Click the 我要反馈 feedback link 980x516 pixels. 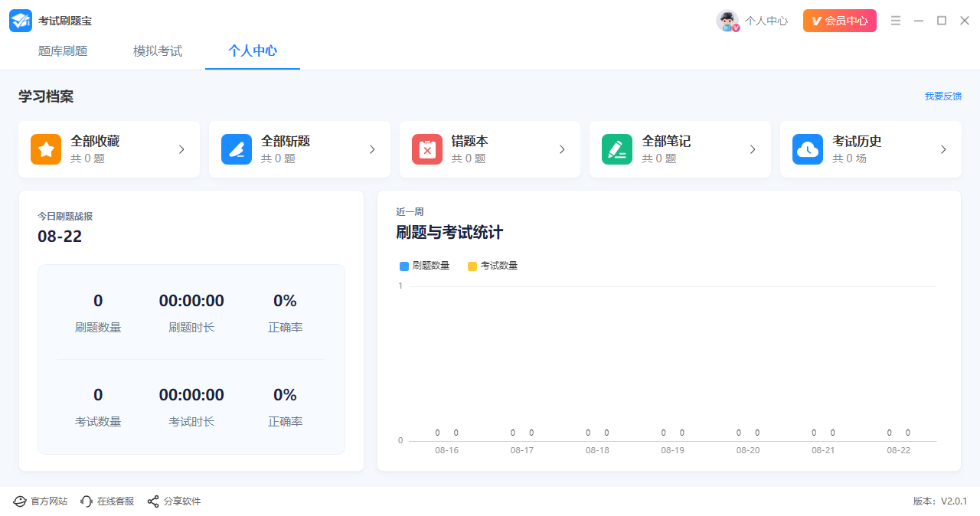point(943,96)
